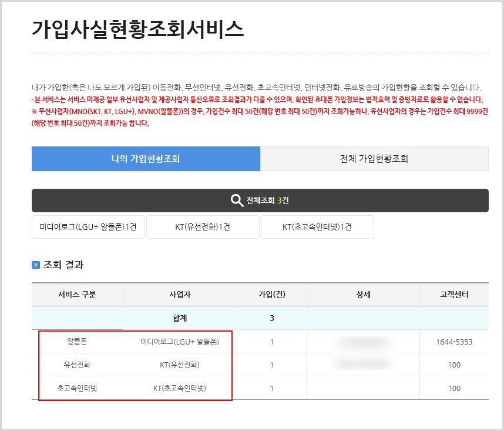Image resolution: width=504 pixels, height=431 pixels.
Task: Click the 전체조회 3건 dark button
Action: [x=260, y=201]
